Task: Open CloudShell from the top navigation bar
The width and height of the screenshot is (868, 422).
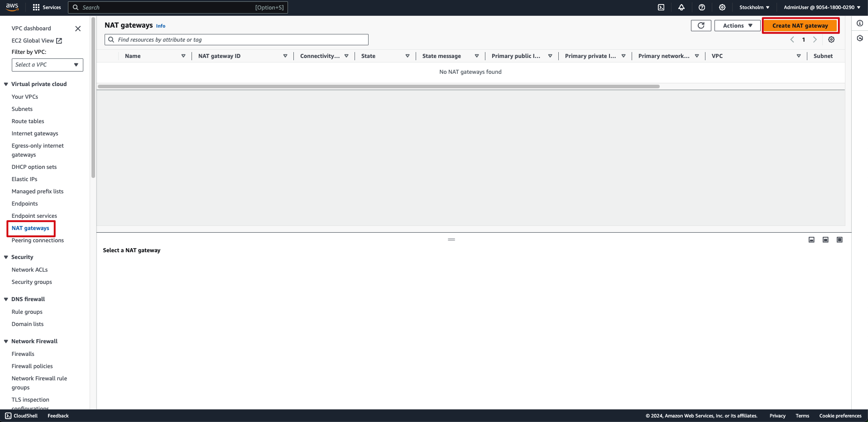Action: [x=661, y=7]
